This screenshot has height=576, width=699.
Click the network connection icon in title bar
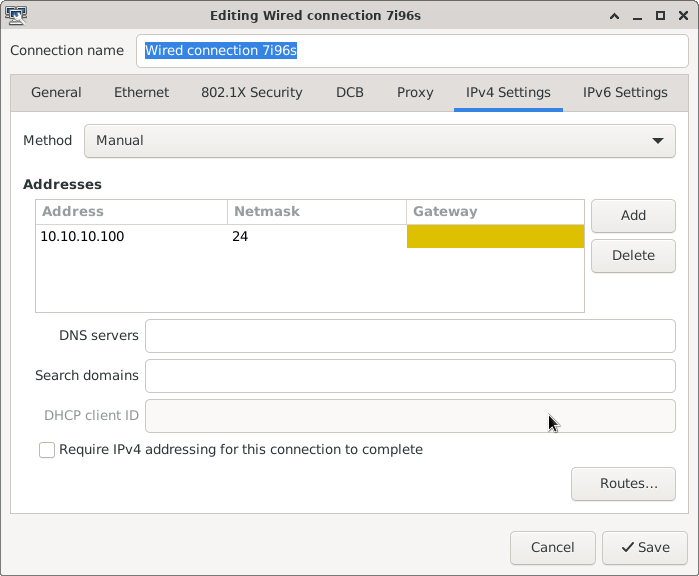[x=16, y=15]
